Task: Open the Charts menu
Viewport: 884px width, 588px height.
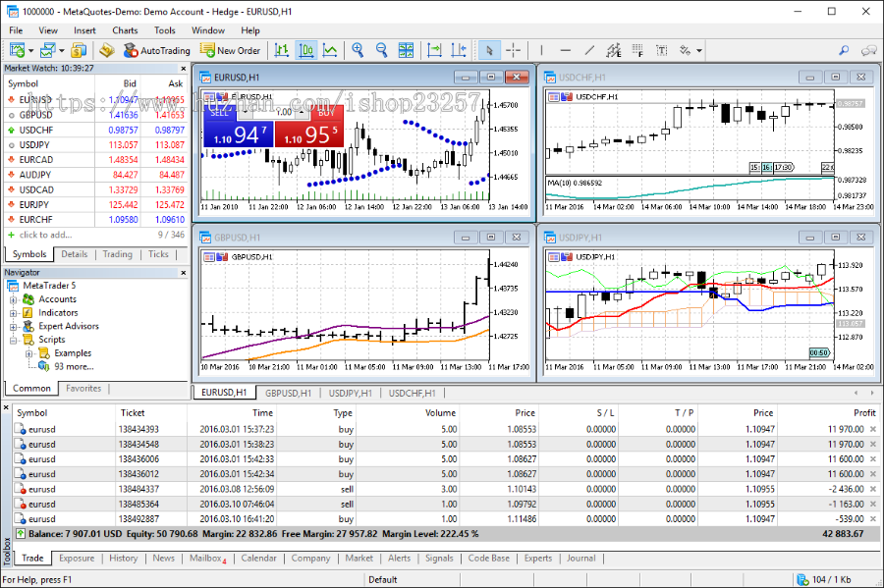Action: pos(125,30)
